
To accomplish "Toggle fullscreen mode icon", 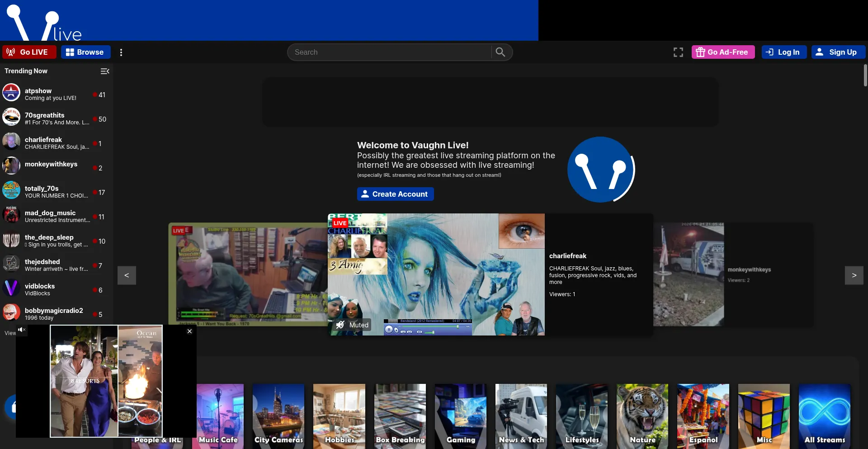I will tap(678, 52).
